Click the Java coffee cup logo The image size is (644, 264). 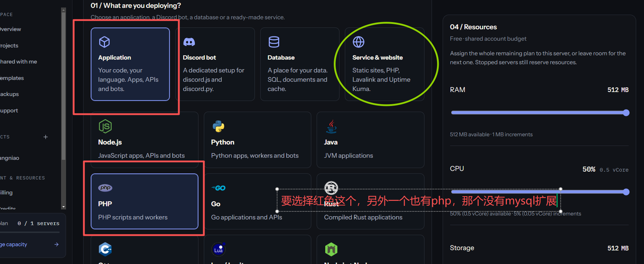click(x=331, y=126)
